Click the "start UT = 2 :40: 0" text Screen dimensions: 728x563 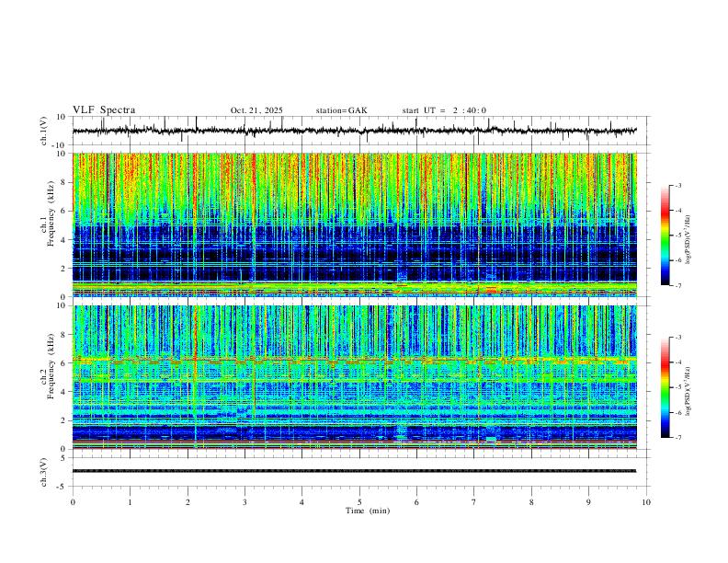click(x=444, y=110)
